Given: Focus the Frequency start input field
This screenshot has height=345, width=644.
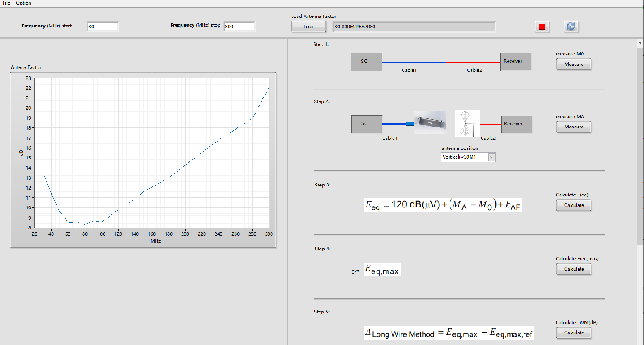Looking at the screenshot, I should point(102,27).
